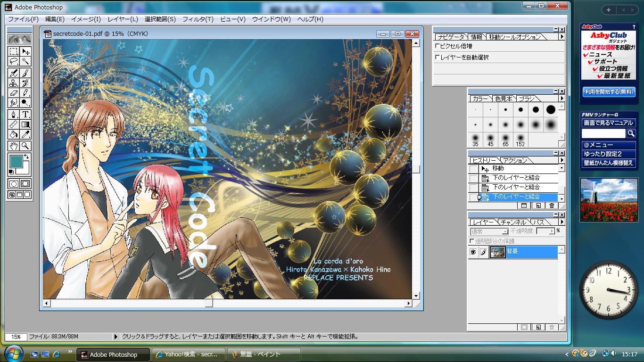Switch to Yahoo!検索 taskbar window
This screenshot has height=362, width=644.
[188, 354]
